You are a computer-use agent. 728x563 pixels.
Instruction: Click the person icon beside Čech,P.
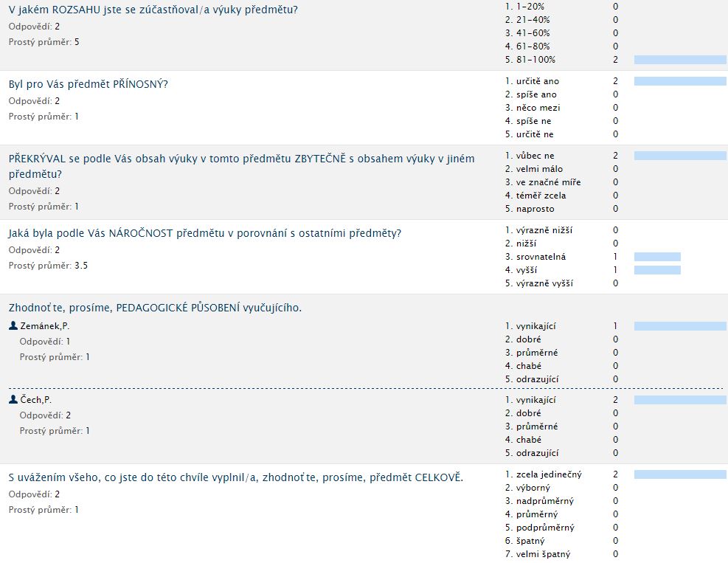pyautogui.click(x=13, y=400)
